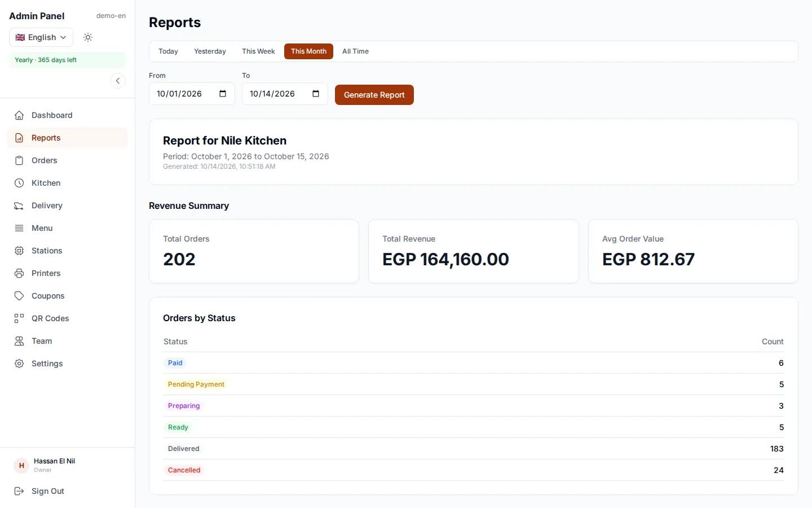
Task: Click the Dashboard home icon
Action: tap(19, 115)
